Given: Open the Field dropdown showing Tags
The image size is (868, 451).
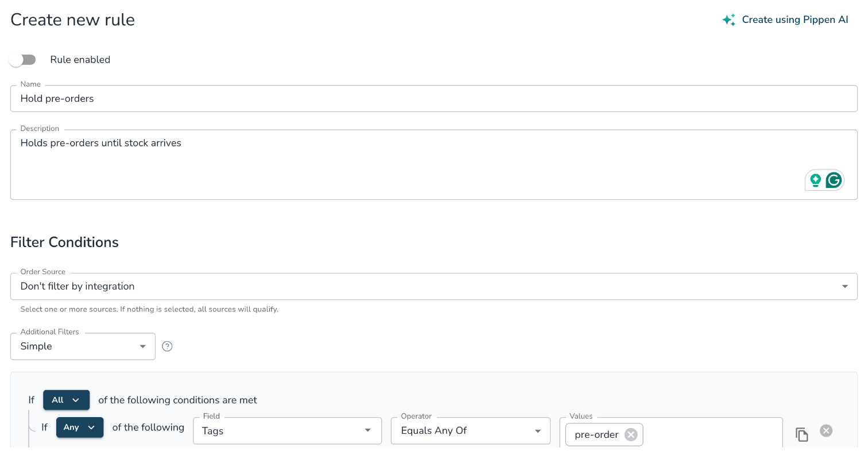Looking at the screenshot, I should [288, 431].
